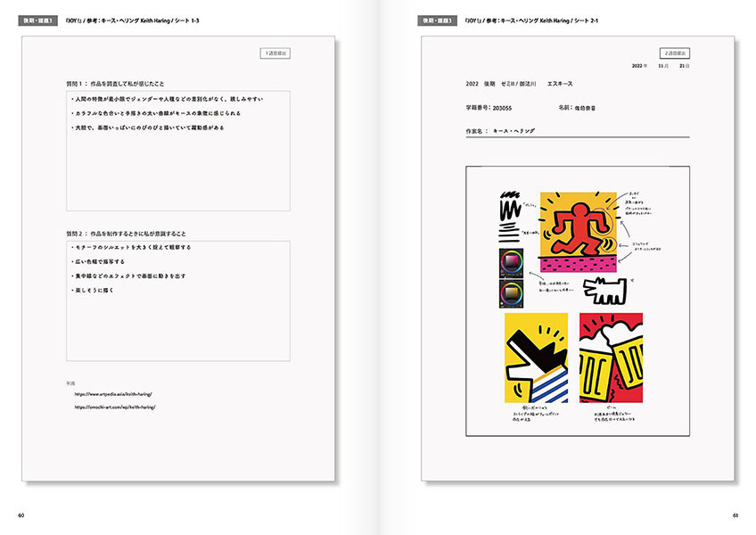Image resolution: width=756 pixels, height=535 pixels.
Task: Click the 名前 name field text
Action: point(577,108)
